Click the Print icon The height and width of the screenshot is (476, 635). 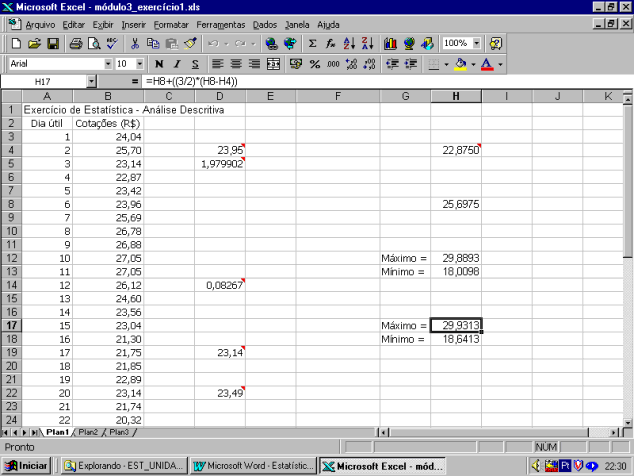(75, 44)
